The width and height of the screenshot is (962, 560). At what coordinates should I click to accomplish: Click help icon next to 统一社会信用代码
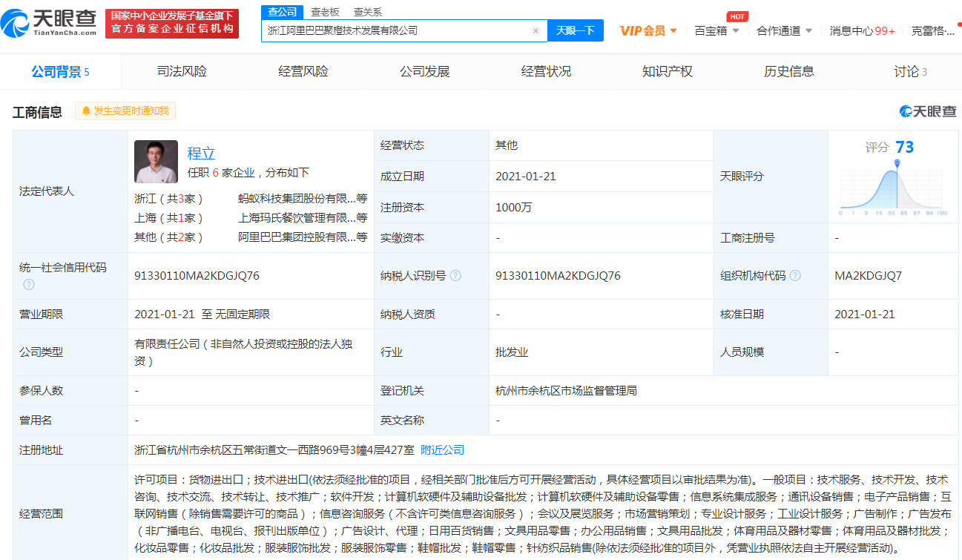pyautogui.click(x=28, y=284)
